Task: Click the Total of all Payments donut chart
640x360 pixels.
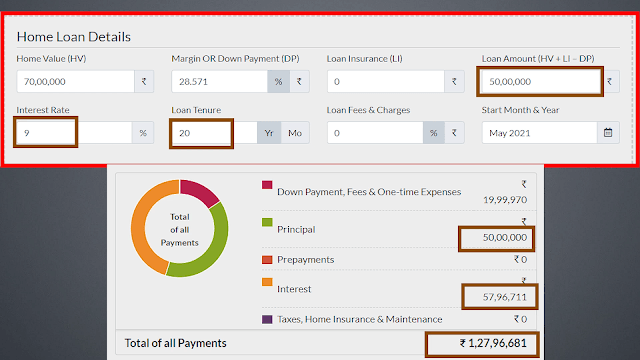Action: coord(180,229)
